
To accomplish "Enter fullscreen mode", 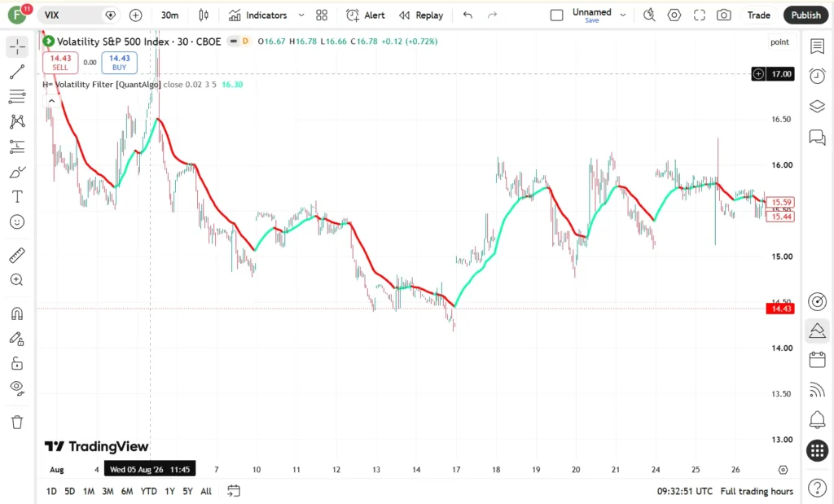I will pos(699,15).
